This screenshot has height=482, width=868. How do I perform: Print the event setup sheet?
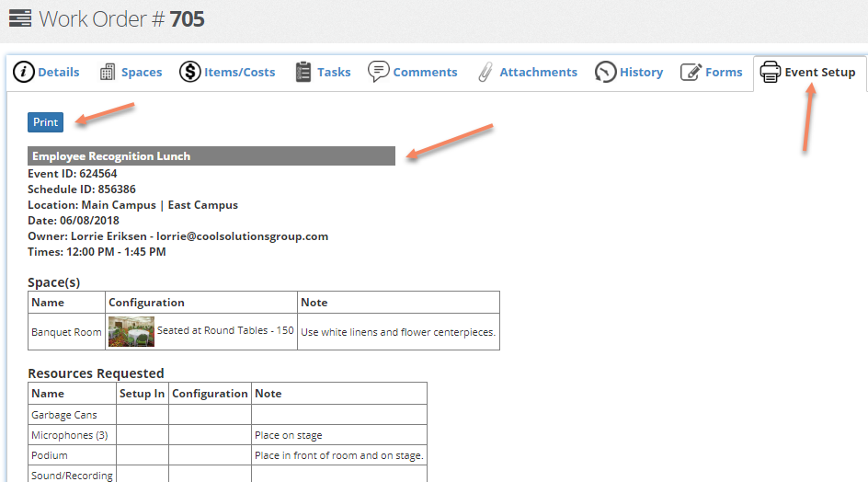[45, 122]
